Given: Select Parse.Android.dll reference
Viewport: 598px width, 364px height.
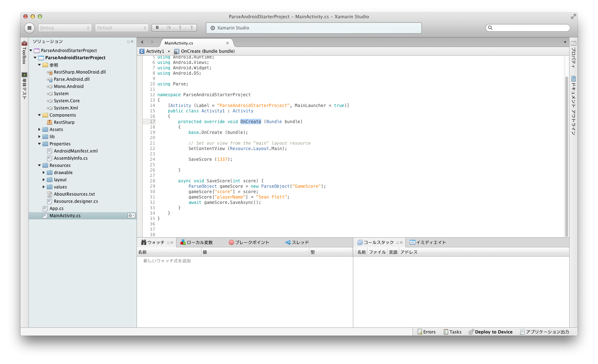Looking at the screenshot, I should coord(72,79).
